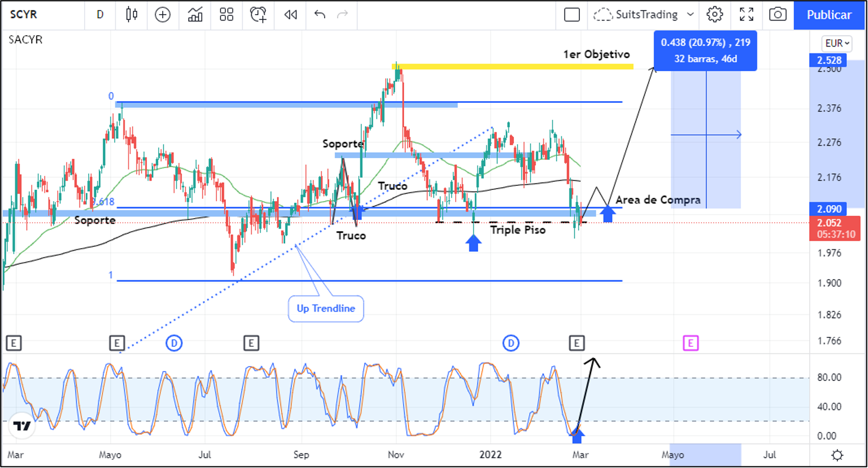Click the pink E earnings marker
868x468 pixels.
pyautogui.click(x=690, y=343)
